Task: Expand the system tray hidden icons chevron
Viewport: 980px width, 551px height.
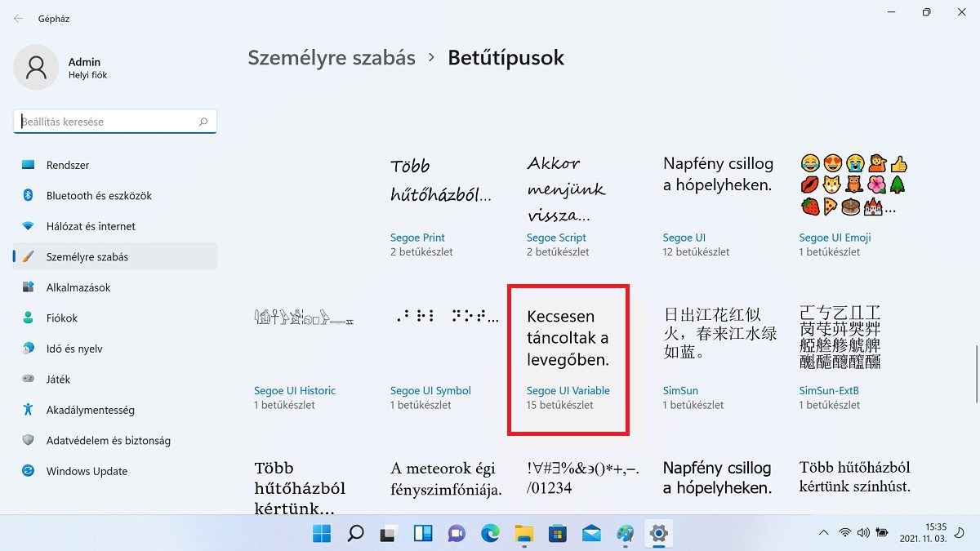Action: pyautogui.click(x=823, y=533)
